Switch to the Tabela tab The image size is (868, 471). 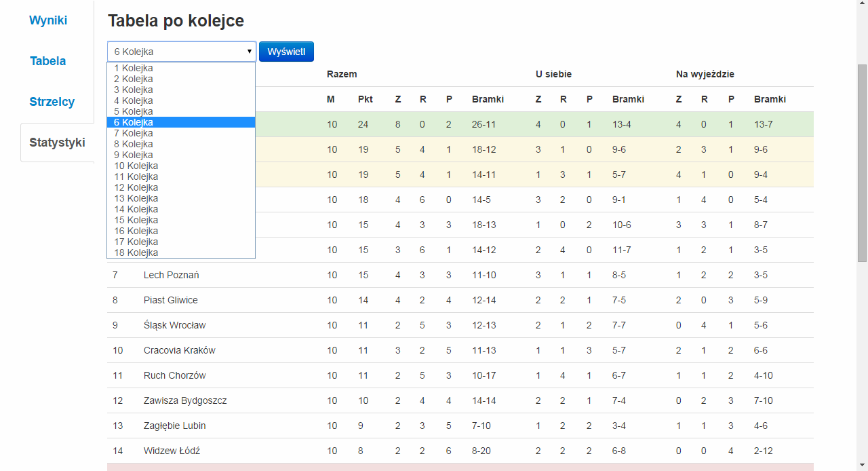(x=48, y=61)
